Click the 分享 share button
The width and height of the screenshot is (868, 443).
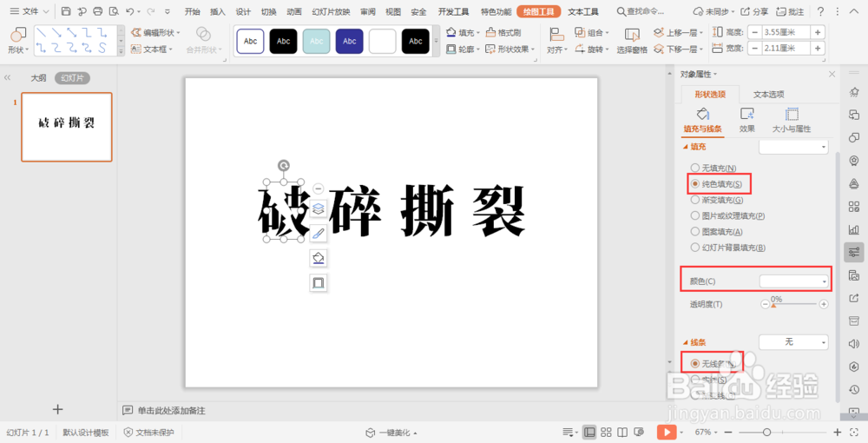754,11
